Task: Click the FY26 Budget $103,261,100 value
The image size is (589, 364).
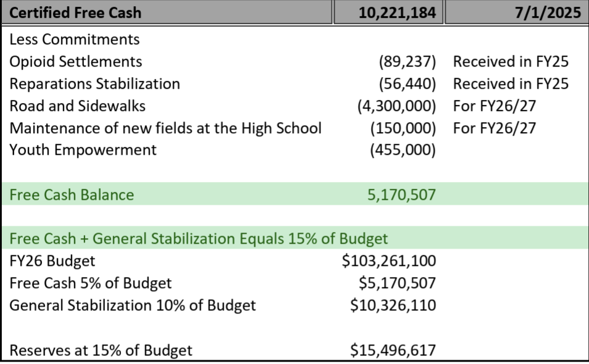Action: pos(389,260)
